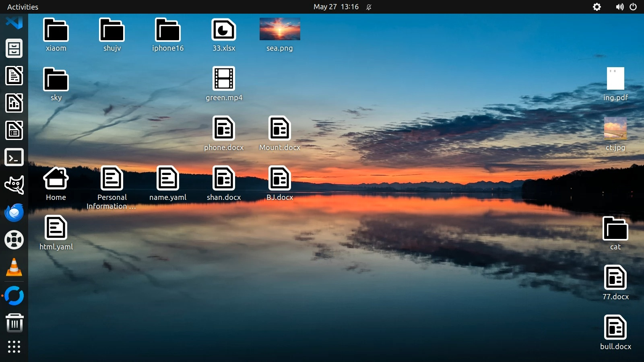
Task: Click the power icon in top bar
Action: coord(633,7)
